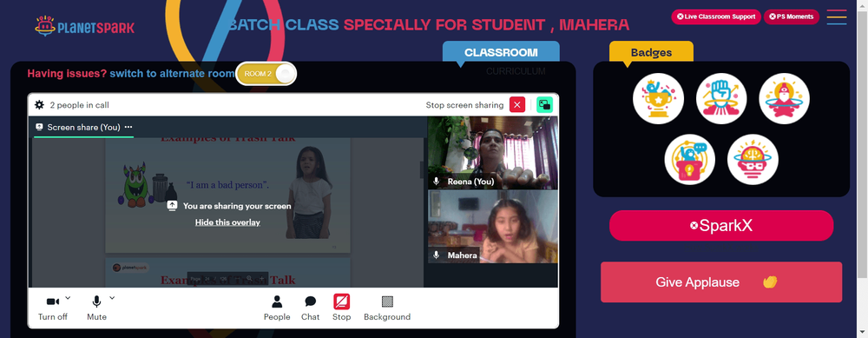Select the trophy star badge
Image resolution: width=868 pixels, height=338 pixels.
(658, 99)
